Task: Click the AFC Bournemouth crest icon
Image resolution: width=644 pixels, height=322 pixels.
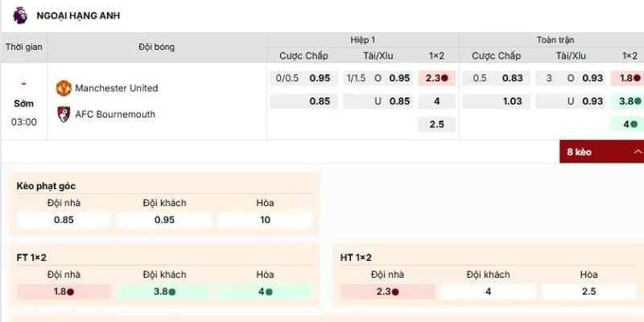Action: point(64,114)
